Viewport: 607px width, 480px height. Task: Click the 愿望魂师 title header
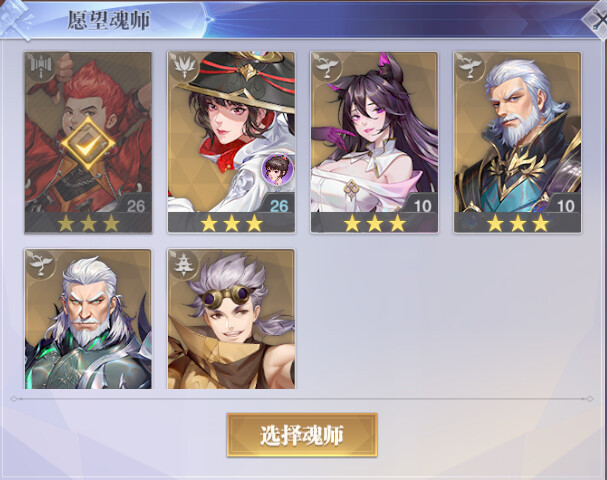click(x=109, y=20)
